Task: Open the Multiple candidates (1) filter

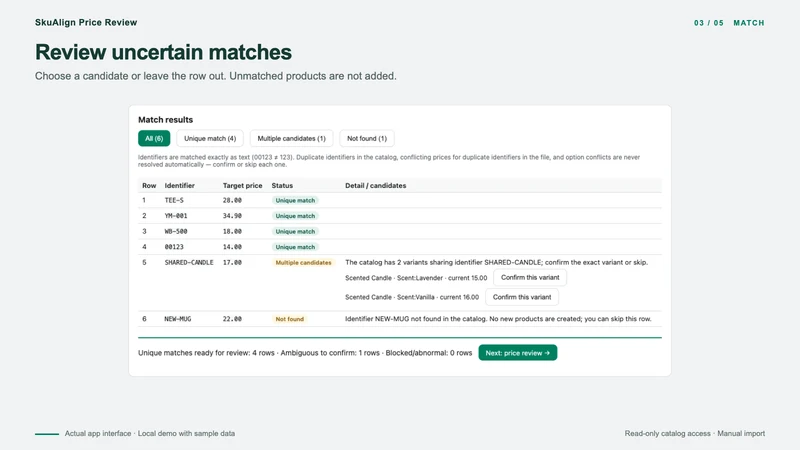Action: (x=291, y=138)
